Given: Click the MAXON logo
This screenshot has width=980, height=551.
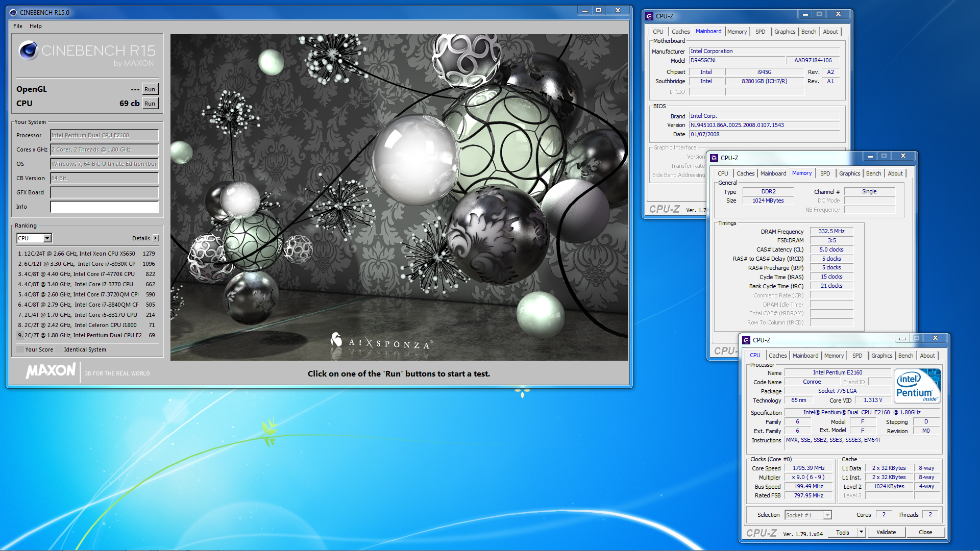Looking at the screenshot, I should (51, 370).
